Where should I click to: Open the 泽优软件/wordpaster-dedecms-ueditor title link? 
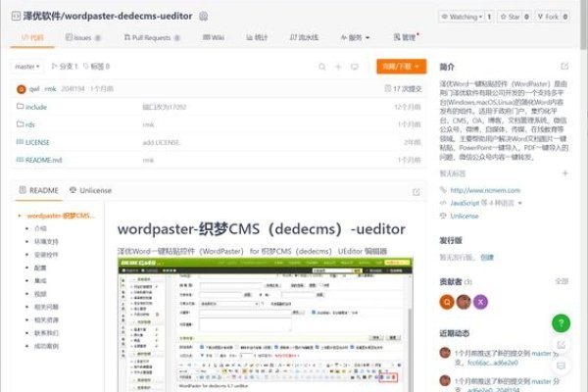[x=108, y=16]
